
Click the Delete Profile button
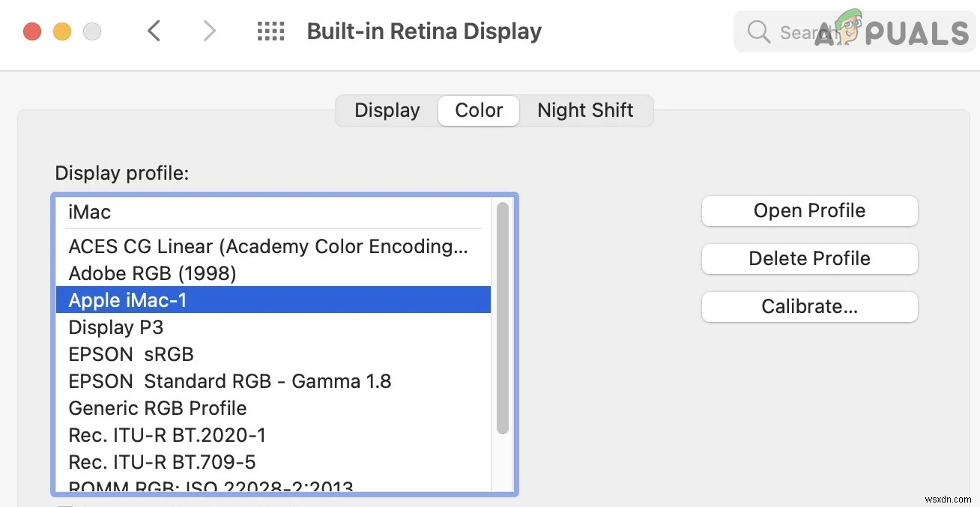pyautogui.click(x=809, y=258)
